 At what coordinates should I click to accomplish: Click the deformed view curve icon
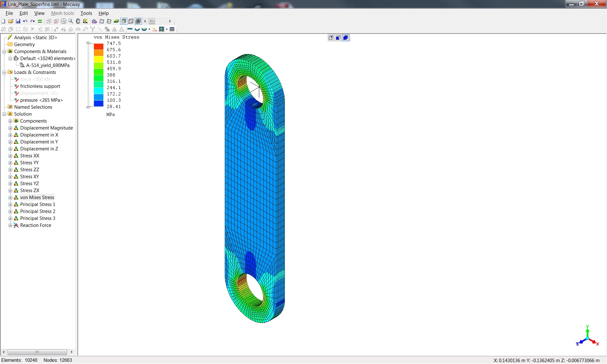(x=137, y=29)
